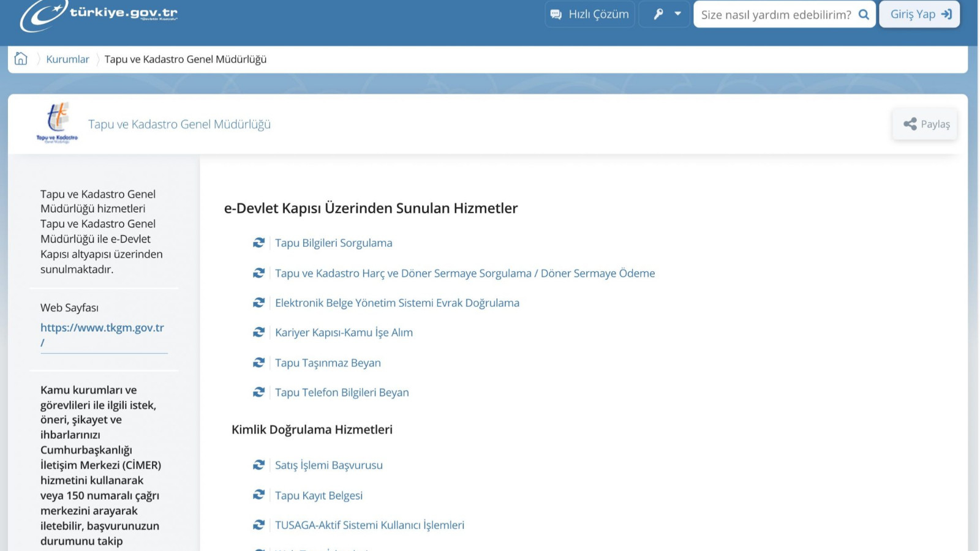This screenshot has height=551, width=980.
Task: Click the icon beside Tapu Kayıt Belgesi
Action: (x=259, y=495)
